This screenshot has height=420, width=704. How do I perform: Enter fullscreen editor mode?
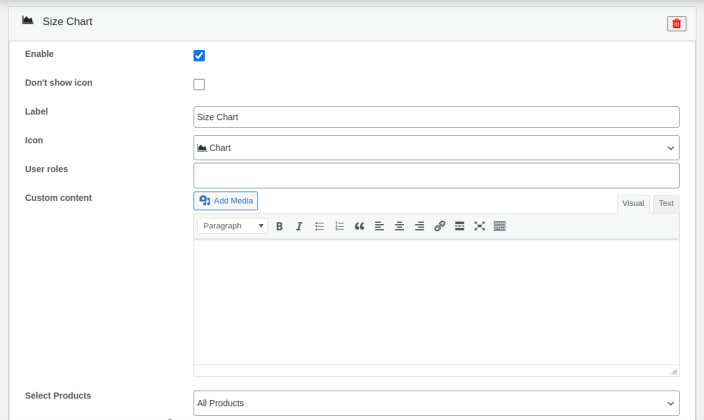(x=479, y=226)
